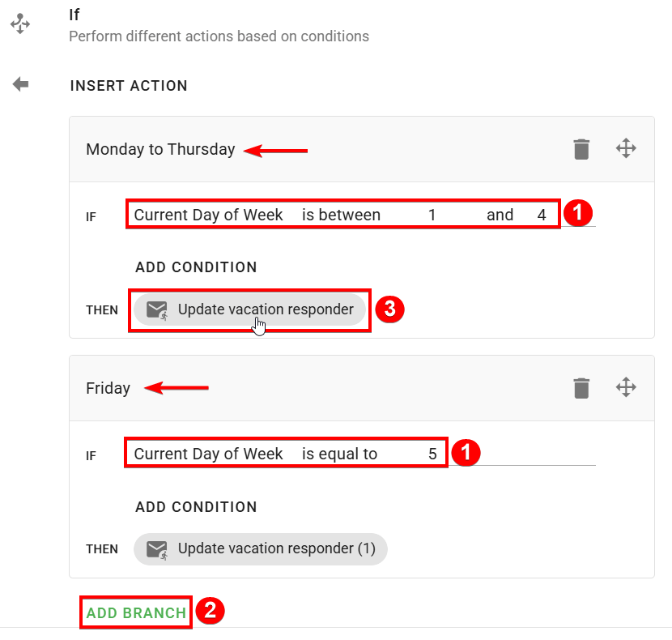Click the back arrow beside INSERT ACTION
Screen dimensions: 672x640
[x=20, y=84]
